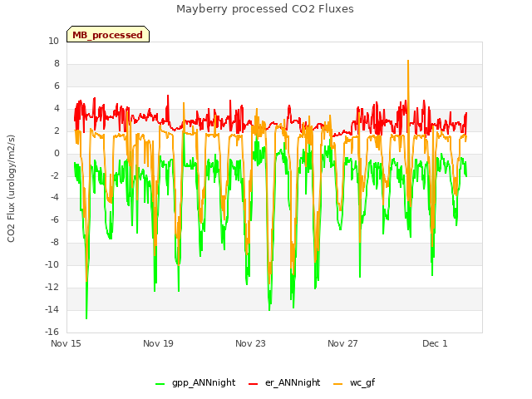This screenshot has height=399, width=532.
Task: Click the MB_processed label tab
Action: coord(108,34)
